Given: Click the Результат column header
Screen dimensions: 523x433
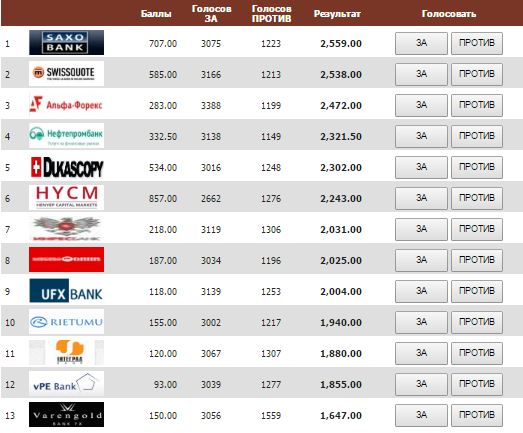Looking at the screenshot, I should (337, 14).
